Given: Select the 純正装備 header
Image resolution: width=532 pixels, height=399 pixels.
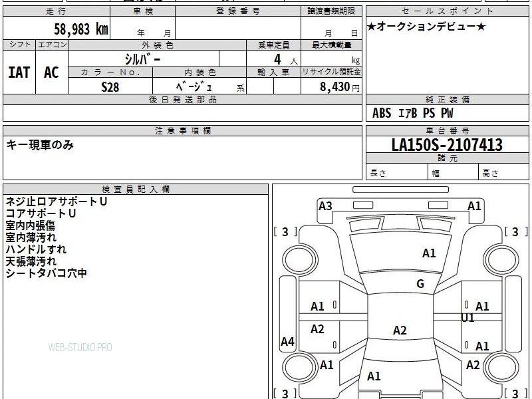Looking at the screenshot, I should click(447, 99).
